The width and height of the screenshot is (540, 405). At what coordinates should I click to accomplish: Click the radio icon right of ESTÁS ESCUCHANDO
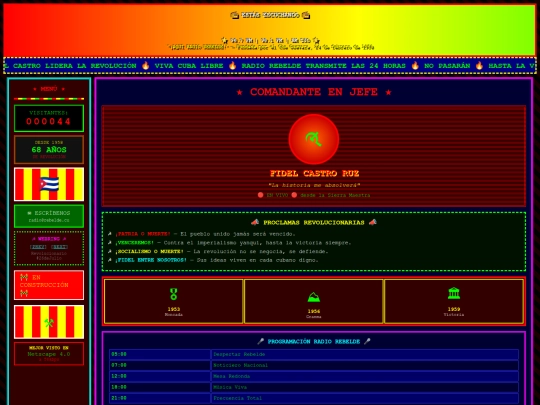click(x=305, y=15)
